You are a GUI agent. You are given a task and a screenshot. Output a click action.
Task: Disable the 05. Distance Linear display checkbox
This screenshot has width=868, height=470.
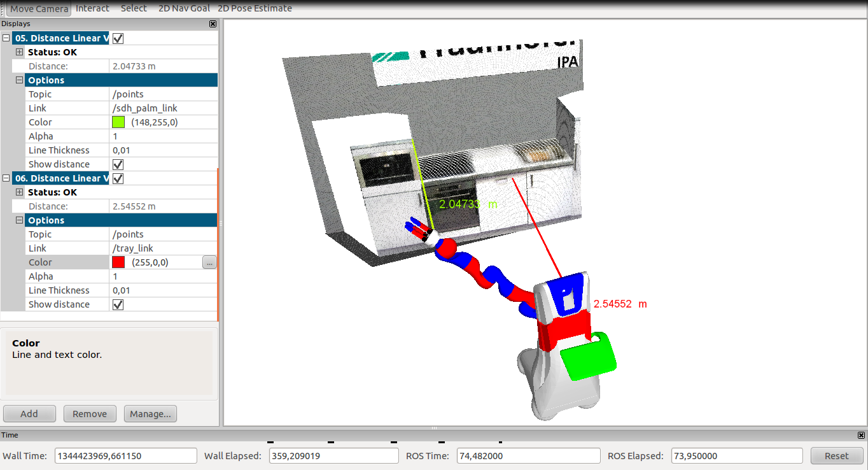[118, 38]
